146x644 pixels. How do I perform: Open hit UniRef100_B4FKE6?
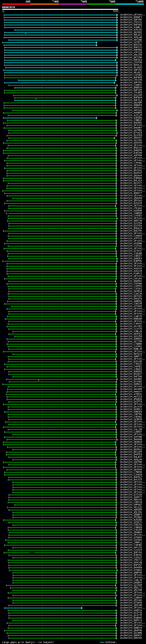pos(131,25)
